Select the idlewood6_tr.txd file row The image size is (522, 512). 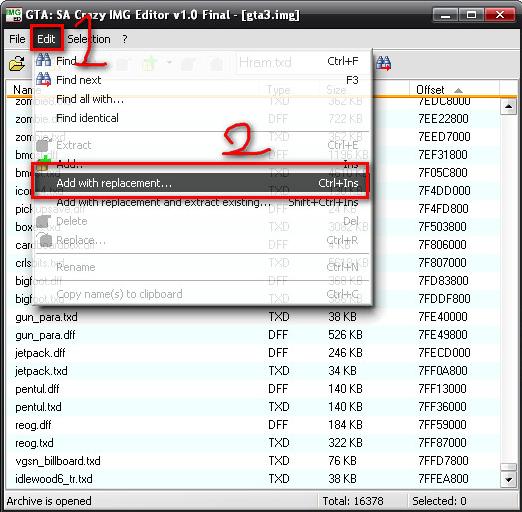[x=253, y=479]
